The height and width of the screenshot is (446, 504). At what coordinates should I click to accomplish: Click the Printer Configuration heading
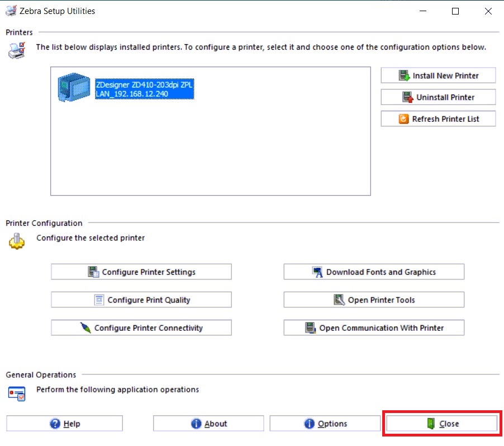tap(44, 223)
